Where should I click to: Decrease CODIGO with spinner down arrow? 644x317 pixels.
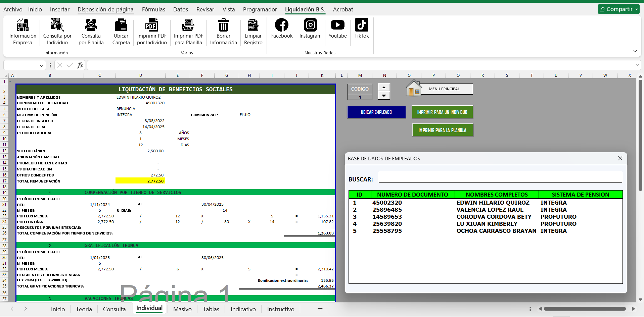(x=384, y=96)
